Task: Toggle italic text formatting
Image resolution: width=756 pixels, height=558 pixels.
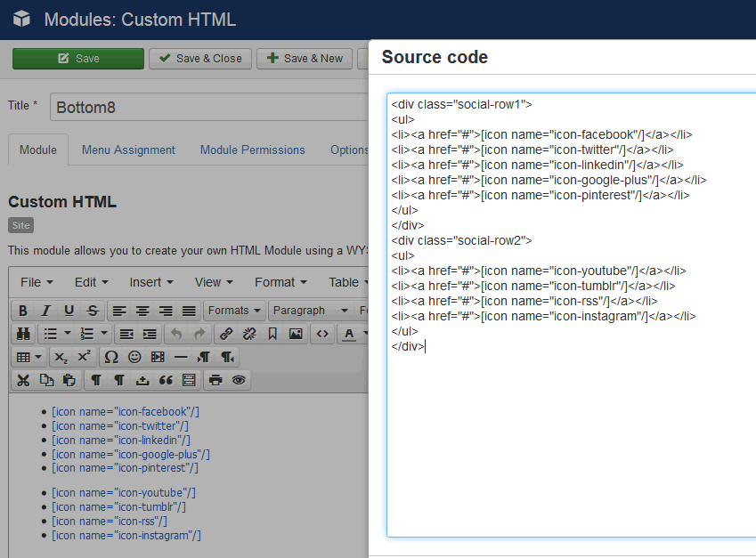Action: coord(45,311)
